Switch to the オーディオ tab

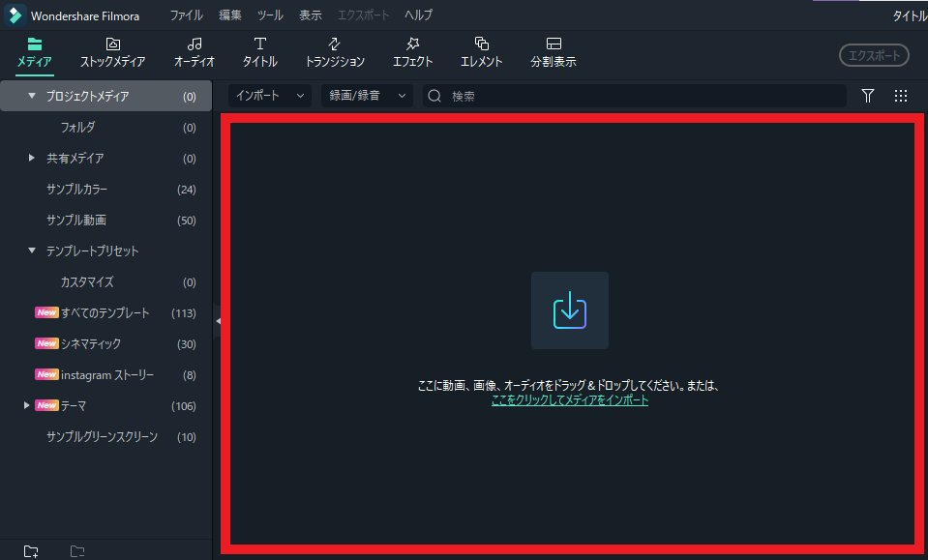tap(195, 53)
